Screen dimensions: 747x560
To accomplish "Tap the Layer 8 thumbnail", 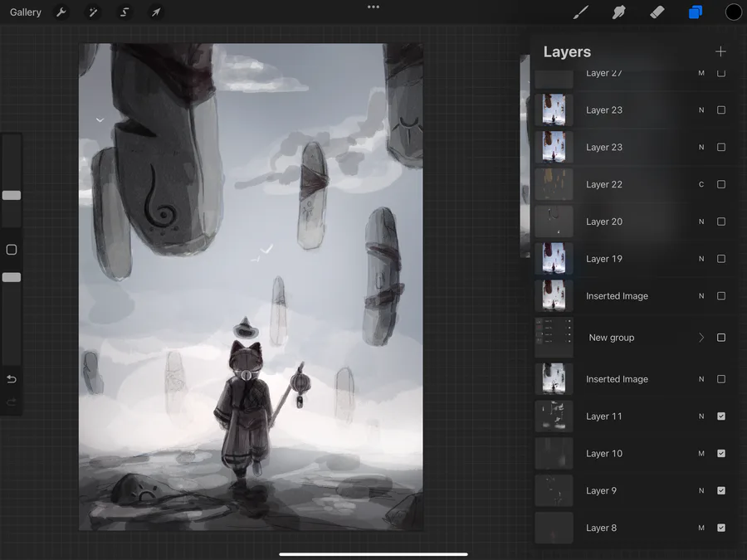I will [x=554, y=528].
